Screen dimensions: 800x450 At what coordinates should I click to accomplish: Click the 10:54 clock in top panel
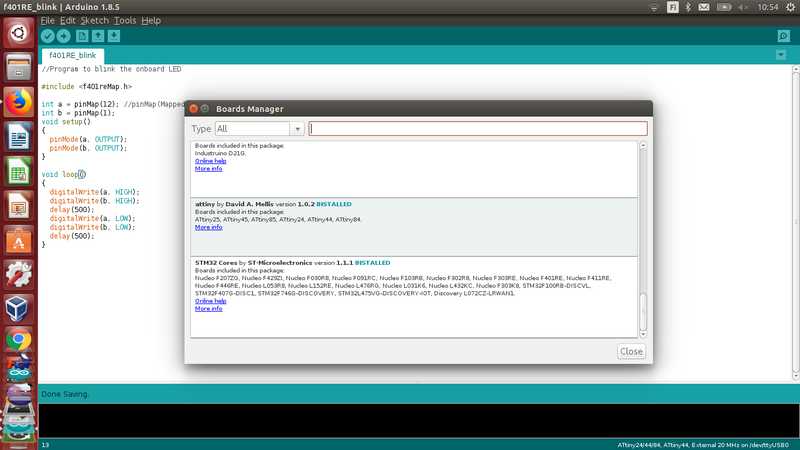767,7
